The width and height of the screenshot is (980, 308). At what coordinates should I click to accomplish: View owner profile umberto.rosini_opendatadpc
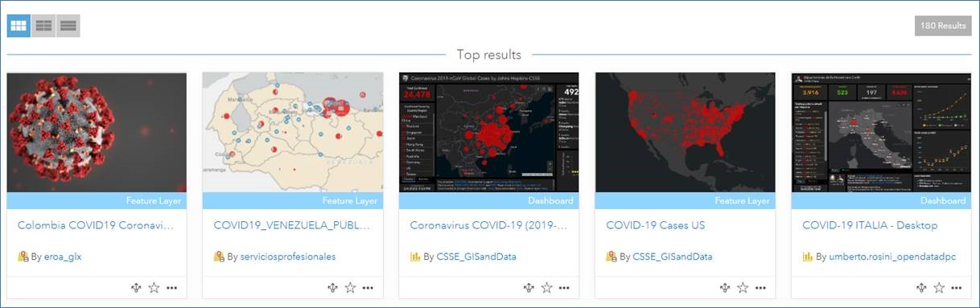click(892, 257)
